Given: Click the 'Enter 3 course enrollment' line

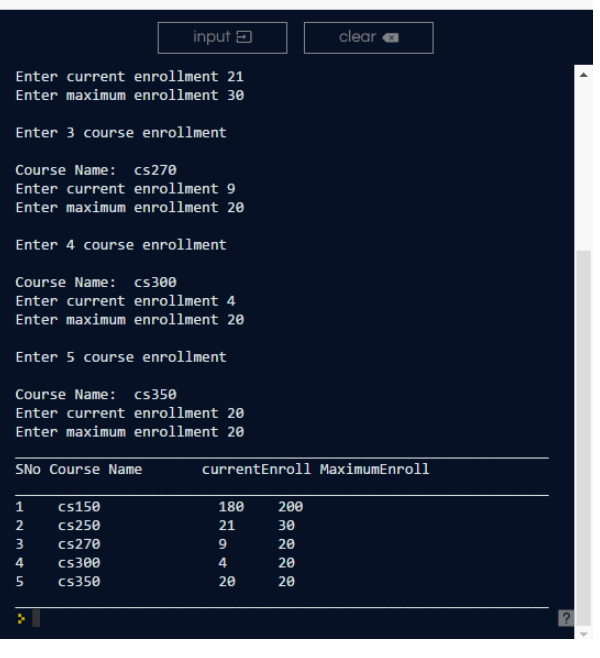Looking at the screenshot, I should pyautogui.click(x=121, y=133).
